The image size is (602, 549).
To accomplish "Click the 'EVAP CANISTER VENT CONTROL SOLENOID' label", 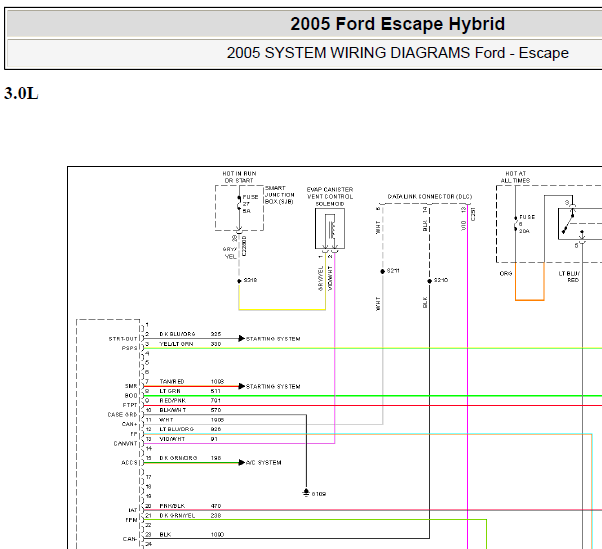I will tap(330, 197).
